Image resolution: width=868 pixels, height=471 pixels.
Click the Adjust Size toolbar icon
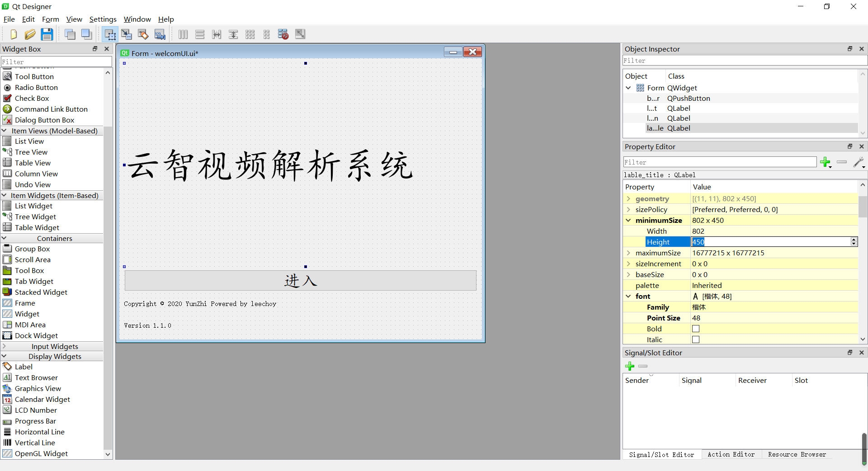300,34
